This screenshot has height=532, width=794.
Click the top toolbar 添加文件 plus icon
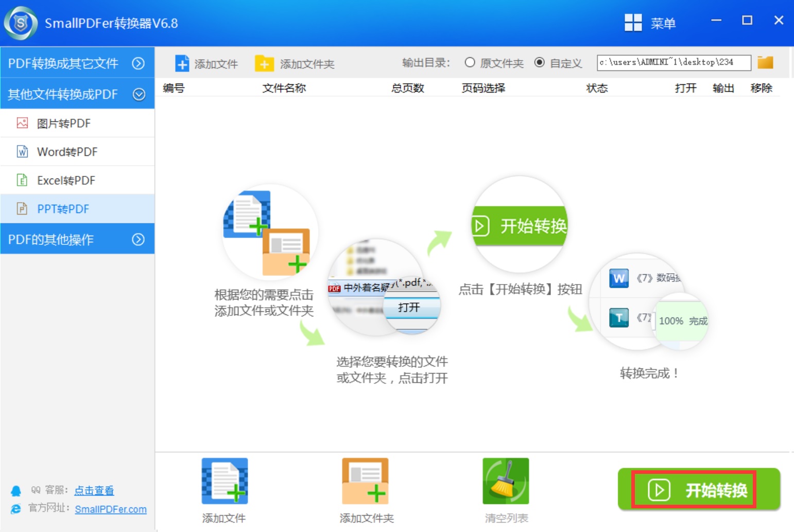[x=182, y=63]
